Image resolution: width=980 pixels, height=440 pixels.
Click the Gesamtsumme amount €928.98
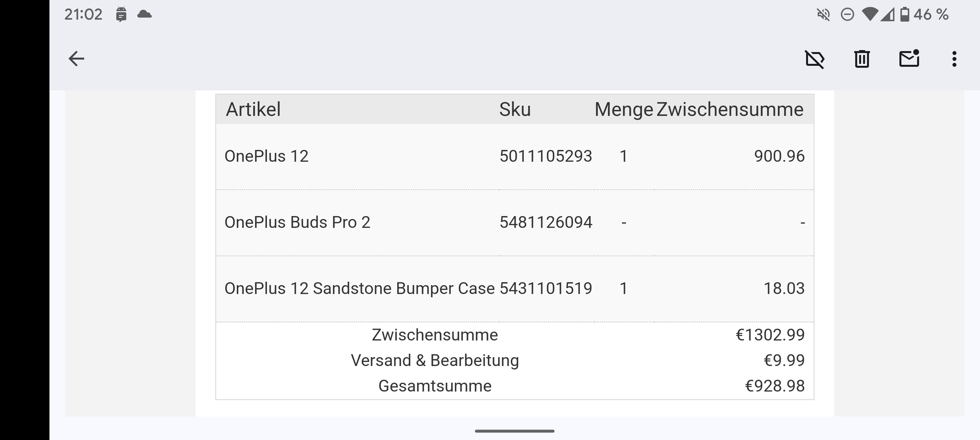click(x=774, y=386)
